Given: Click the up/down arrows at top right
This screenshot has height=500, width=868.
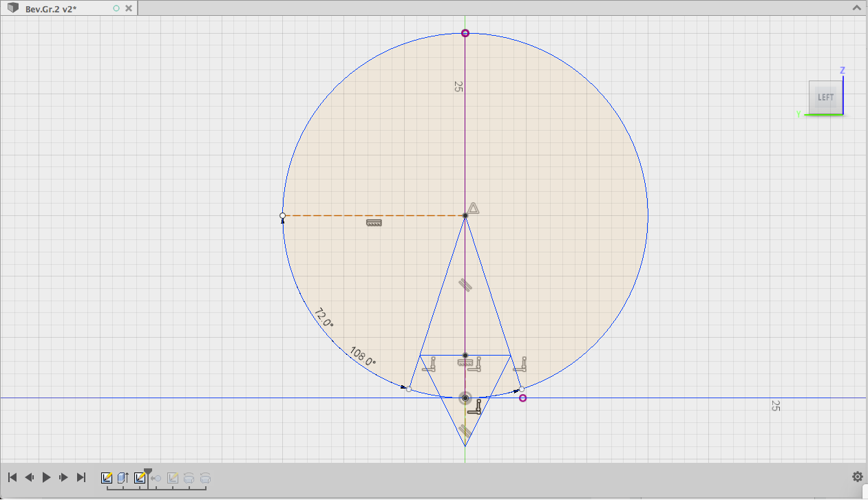Looking at the screenshot, I should (857, 8).
